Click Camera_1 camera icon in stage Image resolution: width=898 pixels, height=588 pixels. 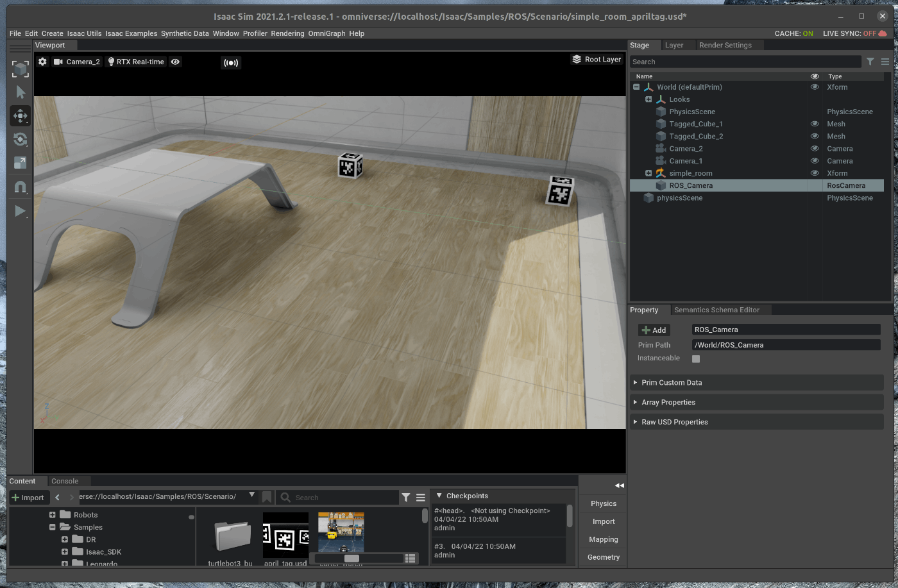pyautogui.click(x=661, y=161)
